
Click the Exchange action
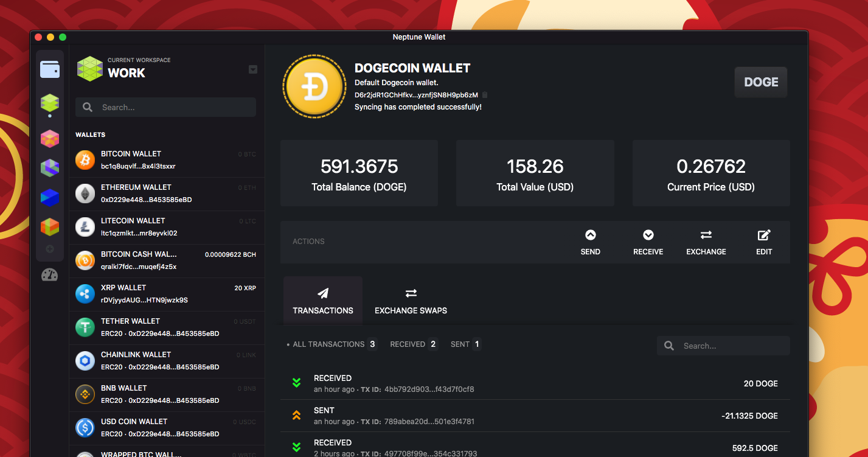[x=706, y=242]
